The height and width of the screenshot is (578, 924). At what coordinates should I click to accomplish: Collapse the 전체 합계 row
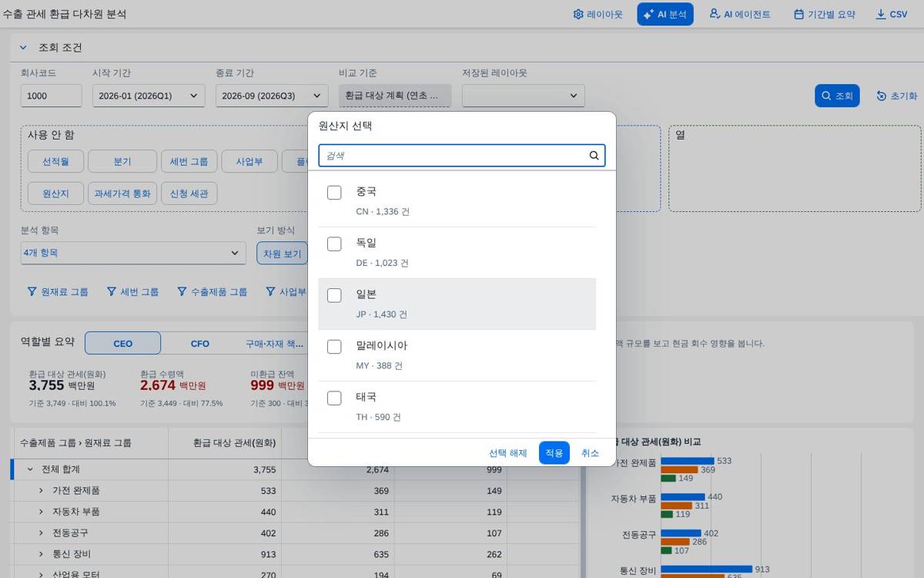30,469
